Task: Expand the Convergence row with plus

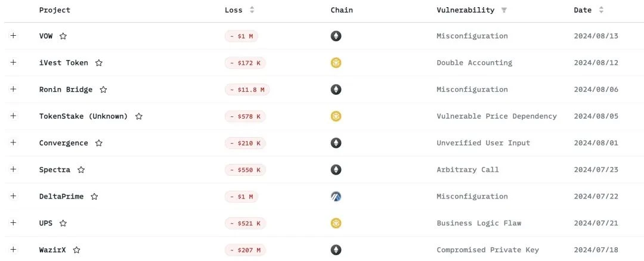Action: pos(13,143)
